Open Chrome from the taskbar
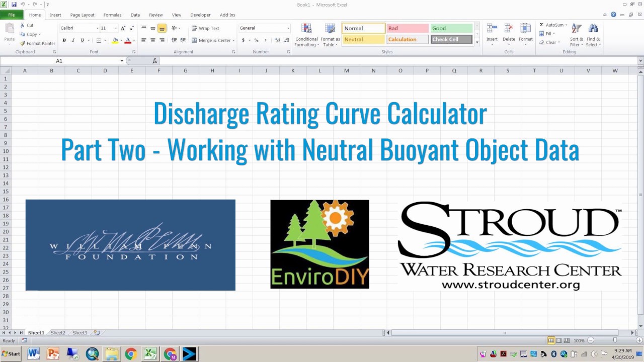Screen dimensions: 644x362 pyautogui.click(x=131, y=354)
